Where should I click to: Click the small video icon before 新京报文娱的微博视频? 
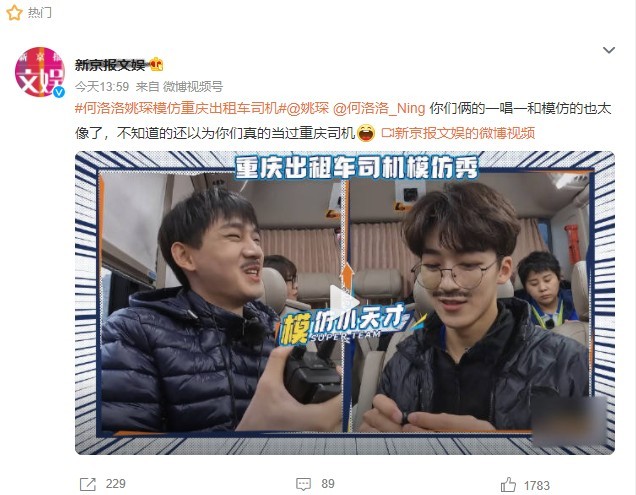pyautogui.click(x=388, y=133)
